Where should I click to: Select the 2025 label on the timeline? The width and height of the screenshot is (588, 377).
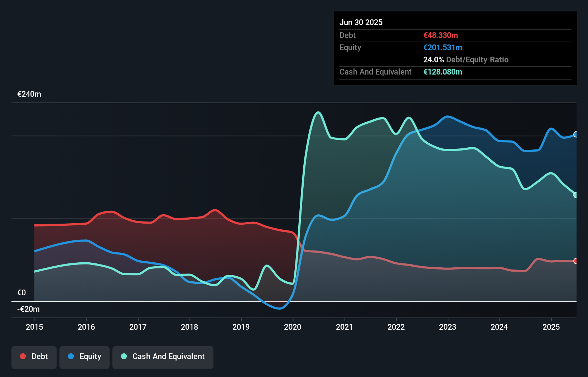click(x=551, y=327)
